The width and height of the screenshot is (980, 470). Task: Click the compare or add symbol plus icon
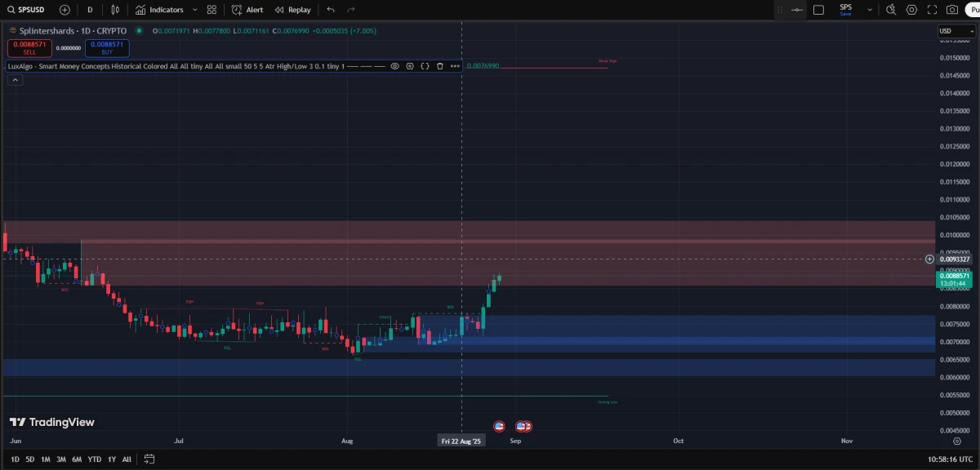click(x=65, y=10)
